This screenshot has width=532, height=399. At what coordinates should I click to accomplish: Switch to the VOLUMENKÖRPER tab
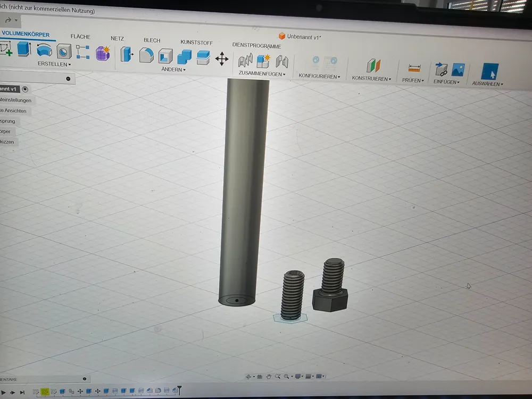[x=26, y=34]
